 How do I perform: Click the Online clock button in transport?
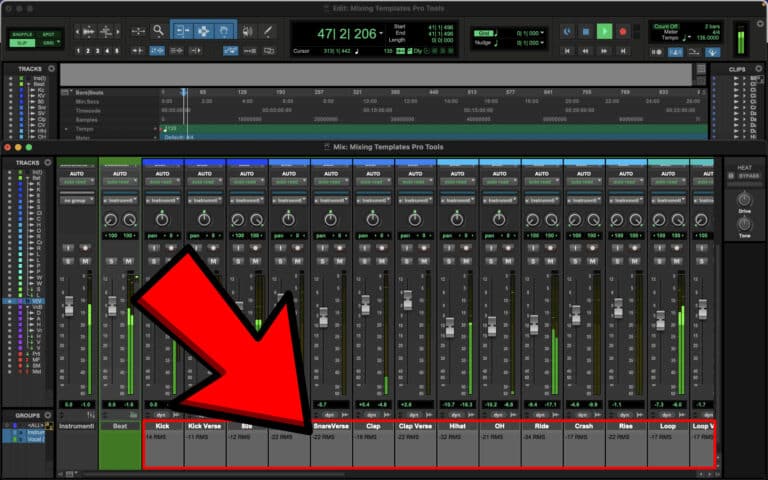coord(567,32)
